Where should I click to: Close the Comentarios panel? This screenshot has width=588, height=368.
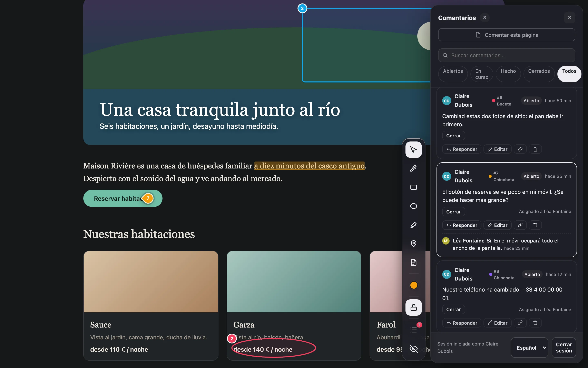tap(570, 18)
